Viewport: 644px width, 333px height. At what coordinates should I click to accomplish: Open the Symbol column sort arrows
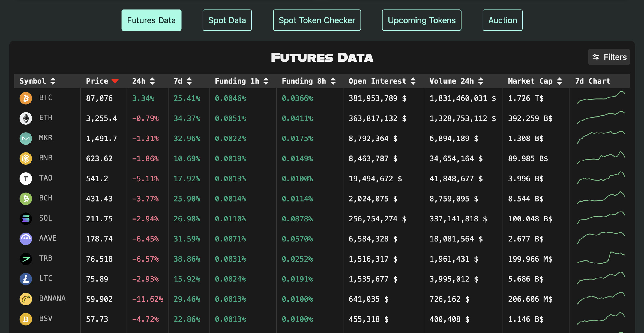tap(53, 81)
